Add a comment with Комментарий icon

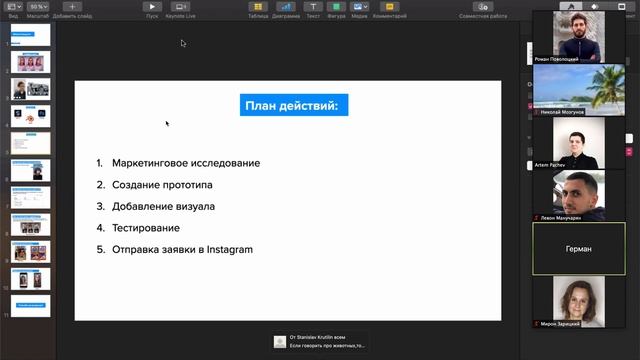(x=389, y=7)
